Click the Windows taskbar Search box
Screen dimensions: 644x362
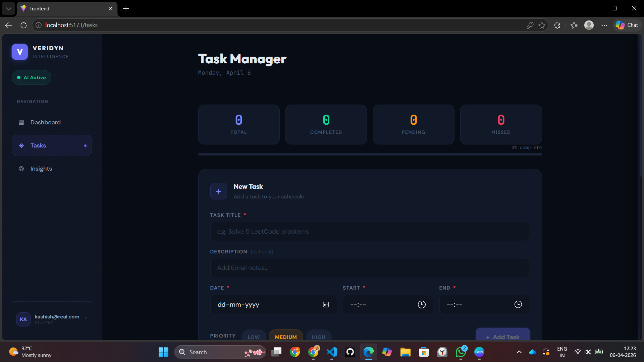click(220, 352)
